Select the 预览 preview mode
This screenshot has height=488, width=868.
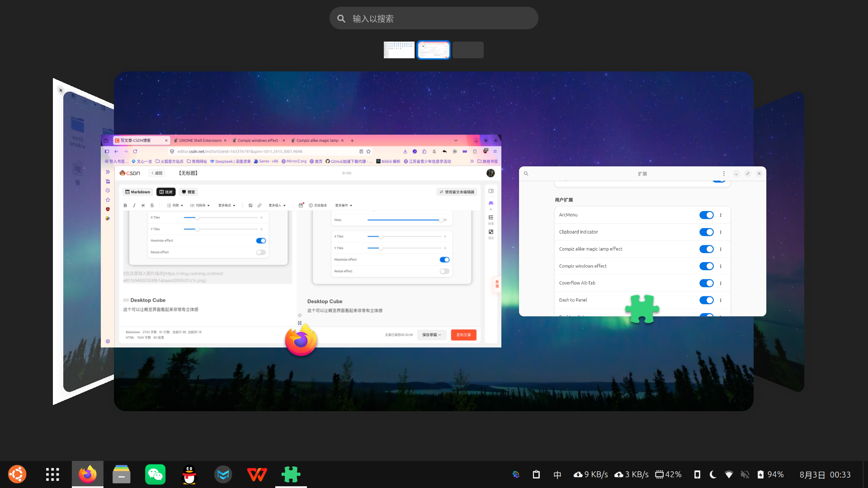point(189,192)
